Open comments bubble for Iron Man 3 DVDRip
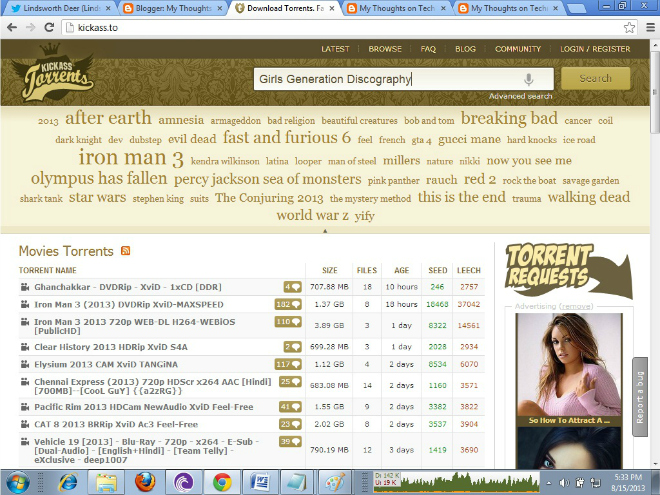 click(x=288, y=304)
